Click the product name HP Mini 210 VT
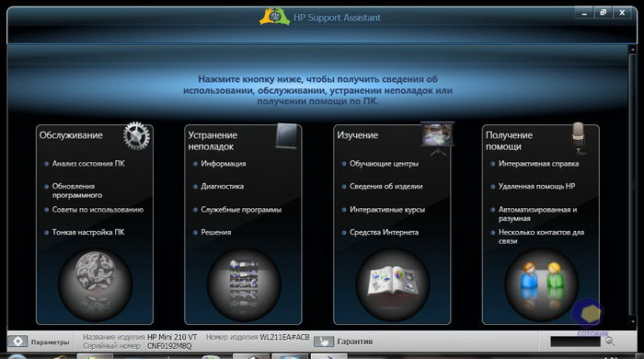The image size is (644, 359). (172, 337)
